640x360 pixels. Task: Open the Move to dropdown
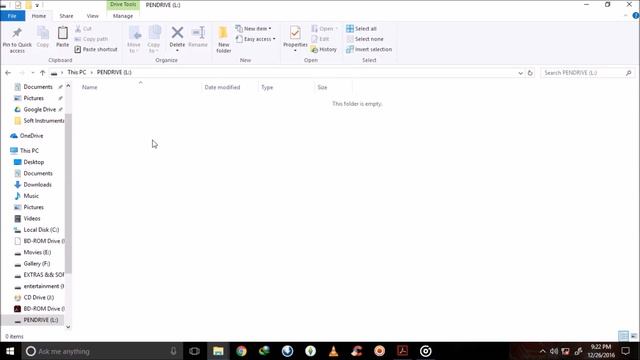point(134,39)
